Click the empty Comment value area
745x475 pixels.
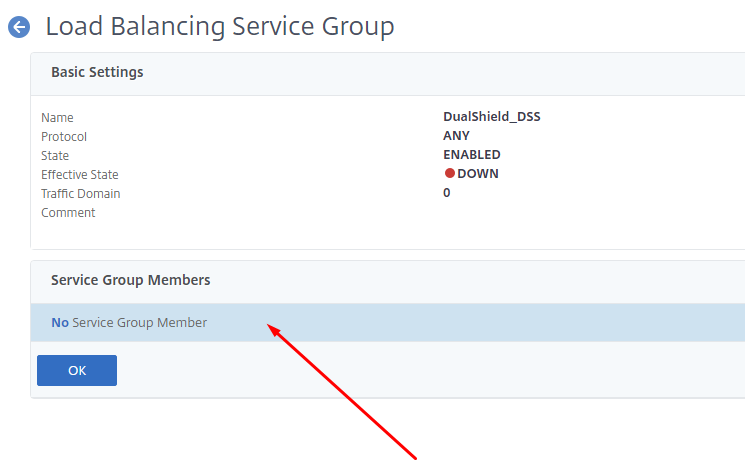(500, 213)
